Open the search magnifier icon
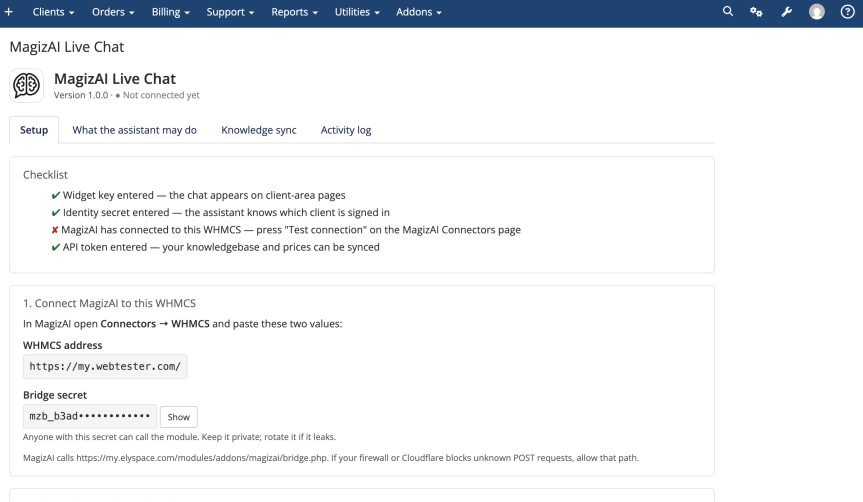This screenshot has width=863, height=502. coord(728,12)
